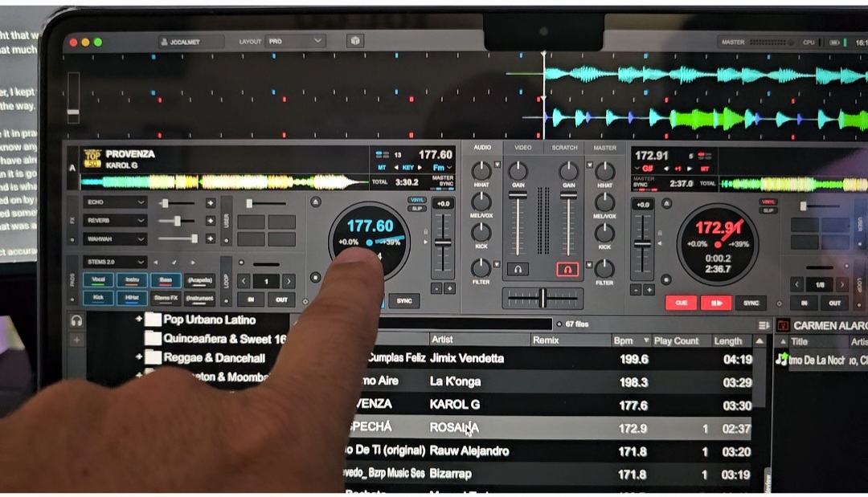Click the crossfader slider

click(x=542, y=298)
